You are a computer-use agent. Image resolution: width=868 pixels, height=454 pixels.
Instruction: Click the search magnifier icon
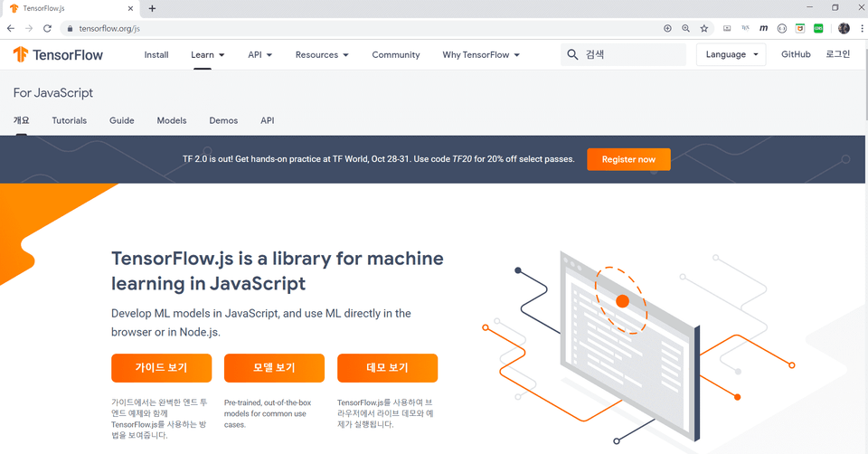[572, 54]
